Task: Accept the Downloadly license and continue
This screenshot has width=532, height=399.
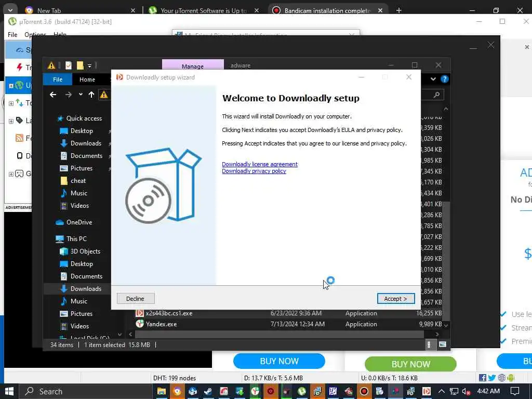Action: 395,299
